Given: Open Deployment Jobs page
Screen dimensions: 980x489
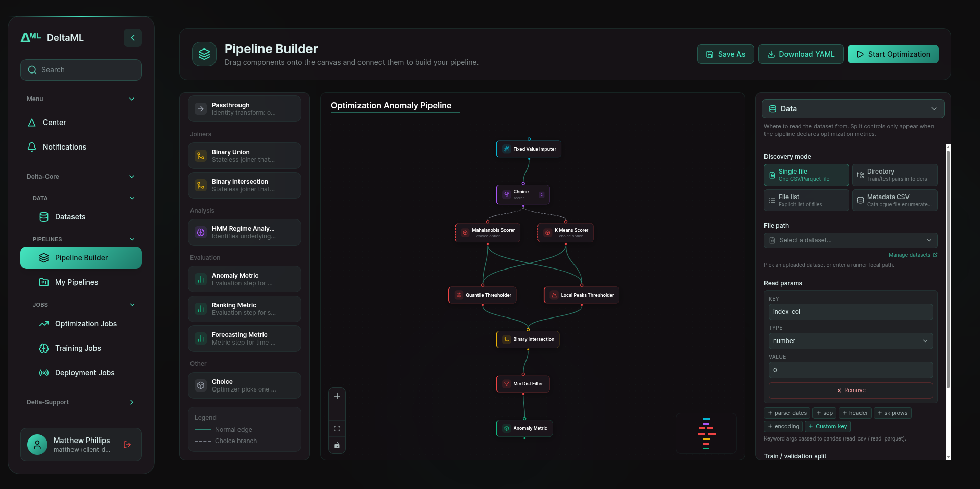Looking at the screenshot, I should pos(81,373).
